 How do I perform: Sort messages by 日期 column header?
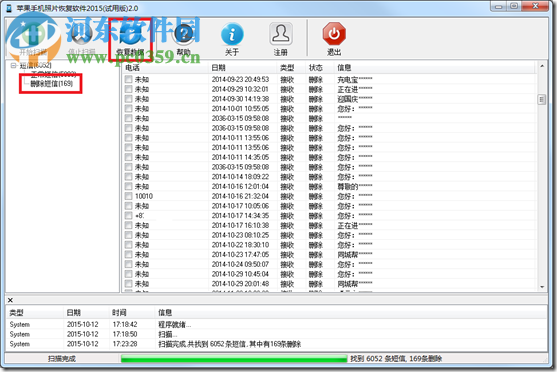pos(242,68)
